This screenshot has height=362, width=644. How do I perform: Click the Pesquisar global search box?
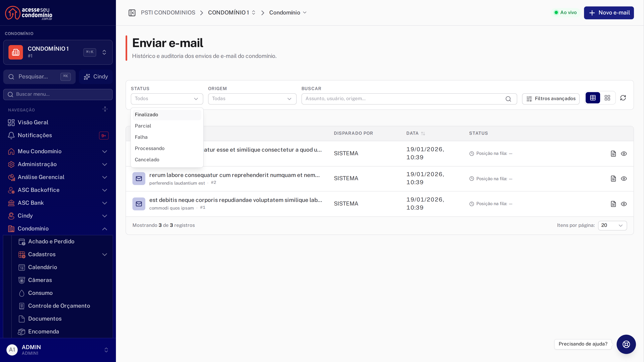[x=39, y=77]
